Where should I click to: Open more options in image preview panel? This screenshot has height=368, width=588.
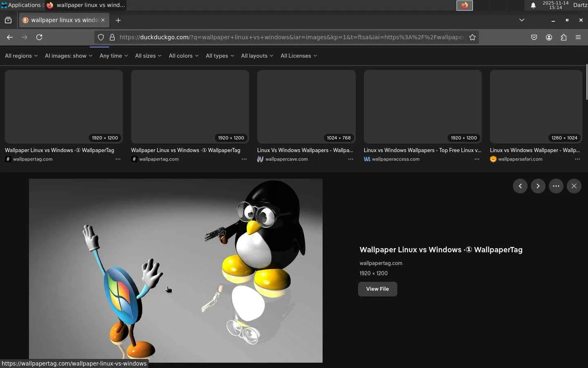point(556,186)
